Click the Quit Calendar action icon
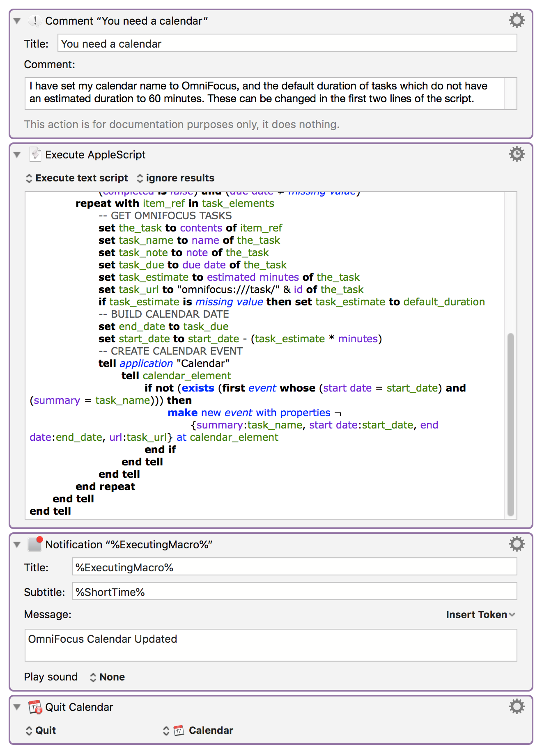 click(x=35, y=707)
